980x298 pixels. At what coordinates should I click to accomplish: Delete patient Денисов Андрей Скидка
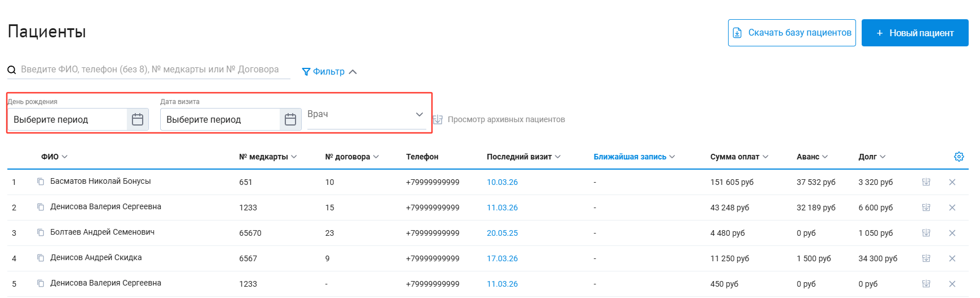point(952,258)
